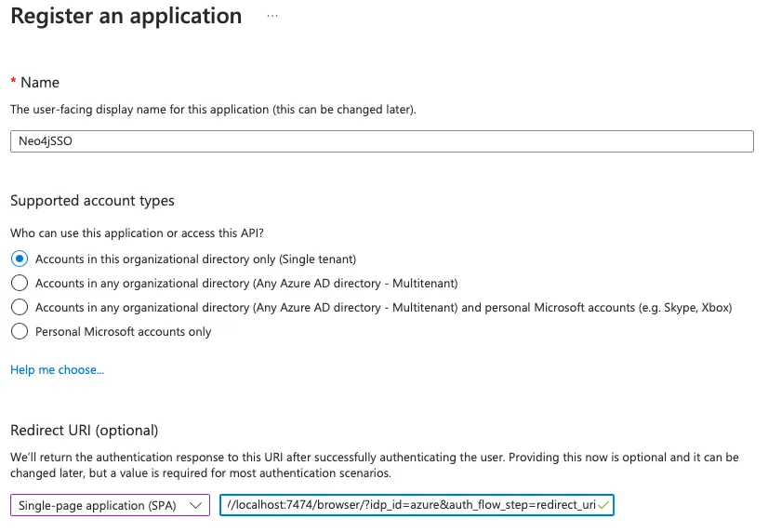The image size is (768, 532).
Task: Click the Redirect URI (optional) heading
Action: point(85,430)
